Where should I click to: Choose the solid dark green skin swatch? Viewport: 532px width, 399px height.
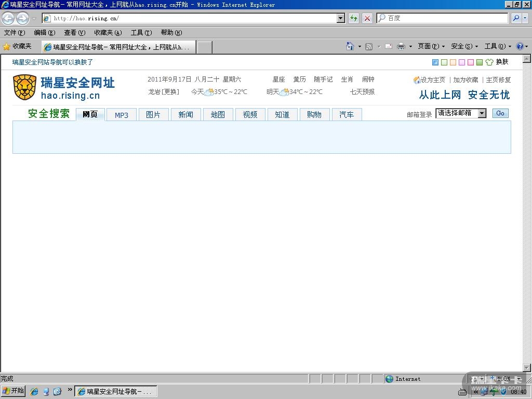[480, 62]
